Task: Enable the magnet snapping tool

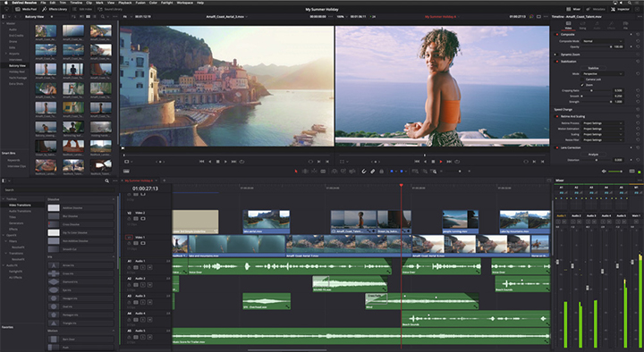Action: 363,171
